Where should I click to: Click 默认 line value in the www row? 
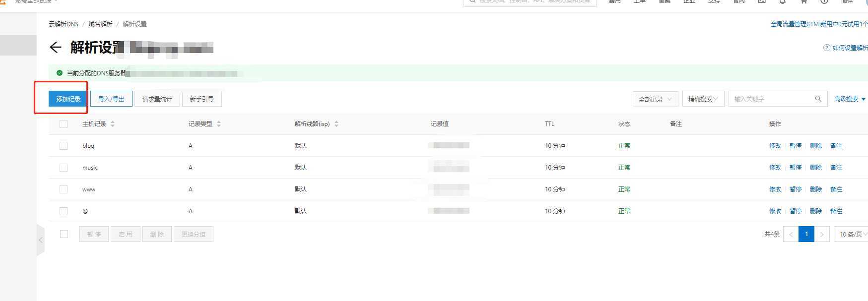[301, 189]
